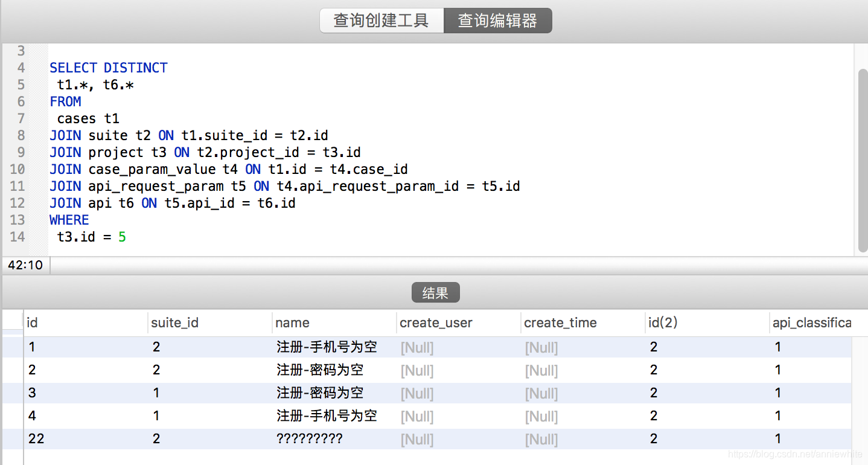Switch to 查询编辑器 tab
This screenshot has width=868, height=465.
[x=497, y=21]
